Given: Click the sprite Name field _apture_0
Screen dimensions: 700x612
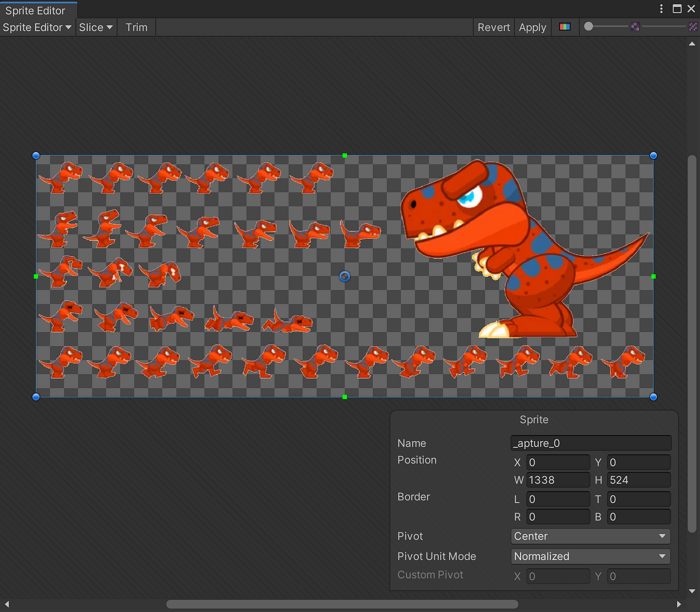Looking at the screenshot, I should pyautogui.click(x=591, y=443).
